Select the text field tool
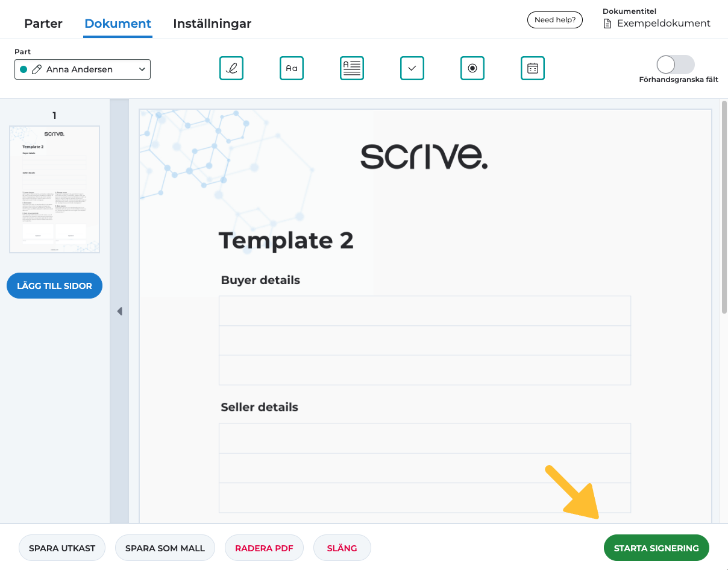Image resolution: width=728 pixels, height=570 pixels. (x=292, y=68)
